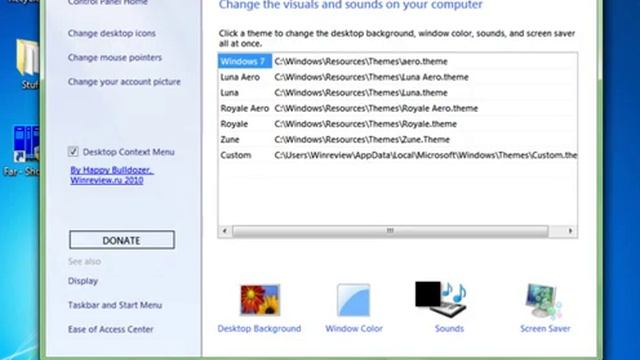Screen dimensions: 640x360
Task: Select the Stuff folder on the desktop
Action: pos(28,63)
